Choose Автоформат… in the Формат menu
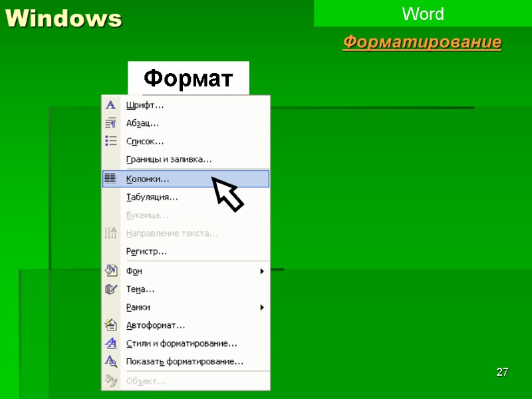The image size is (532, 399). point(186,325)
